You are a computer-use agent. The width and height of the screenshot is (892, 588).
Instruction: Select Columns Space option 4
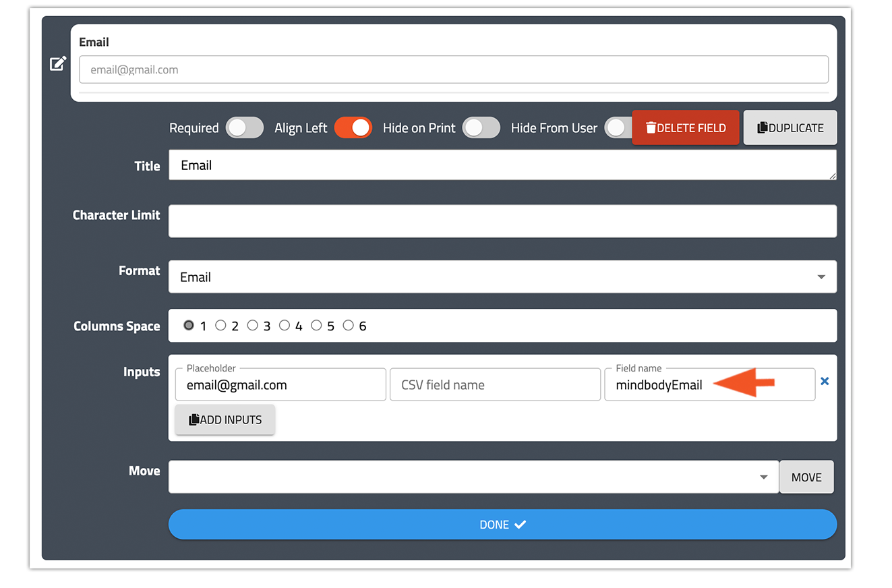tap(285, 326)
